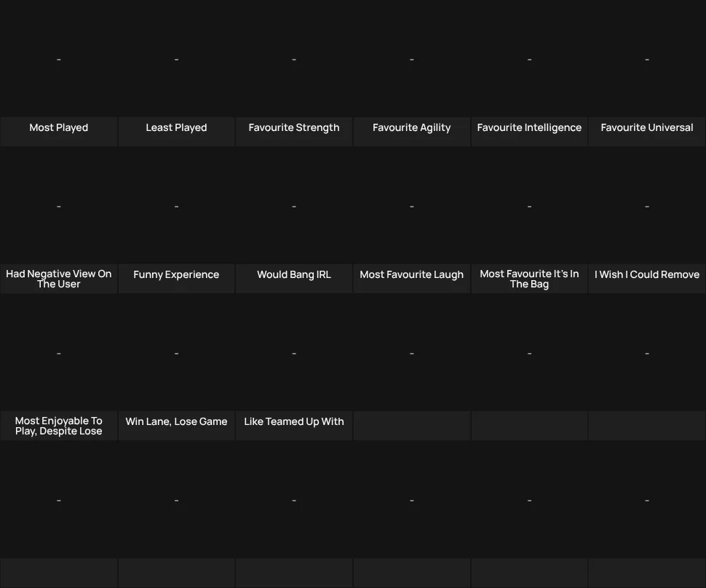
Task: Select the I Wish I Could Remove label
Action: point(647,274)
